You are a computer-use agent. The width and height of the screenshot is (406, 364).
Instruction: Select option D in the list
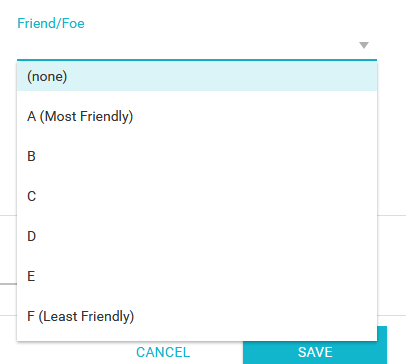[197, 236]
